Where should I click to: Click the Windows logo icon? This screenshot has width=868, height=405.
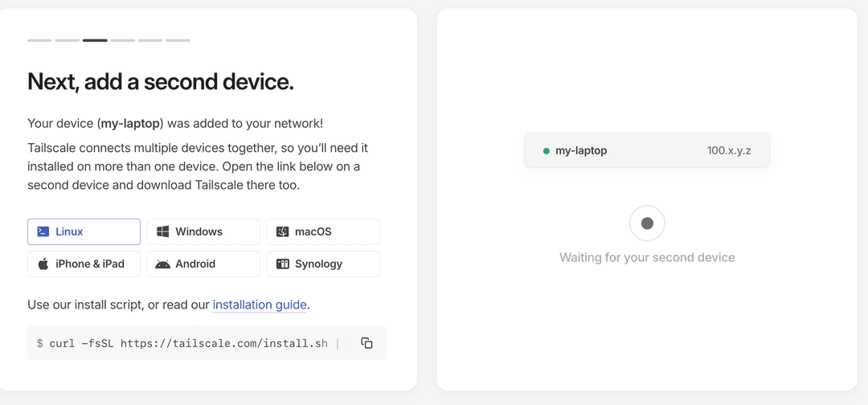162,231
